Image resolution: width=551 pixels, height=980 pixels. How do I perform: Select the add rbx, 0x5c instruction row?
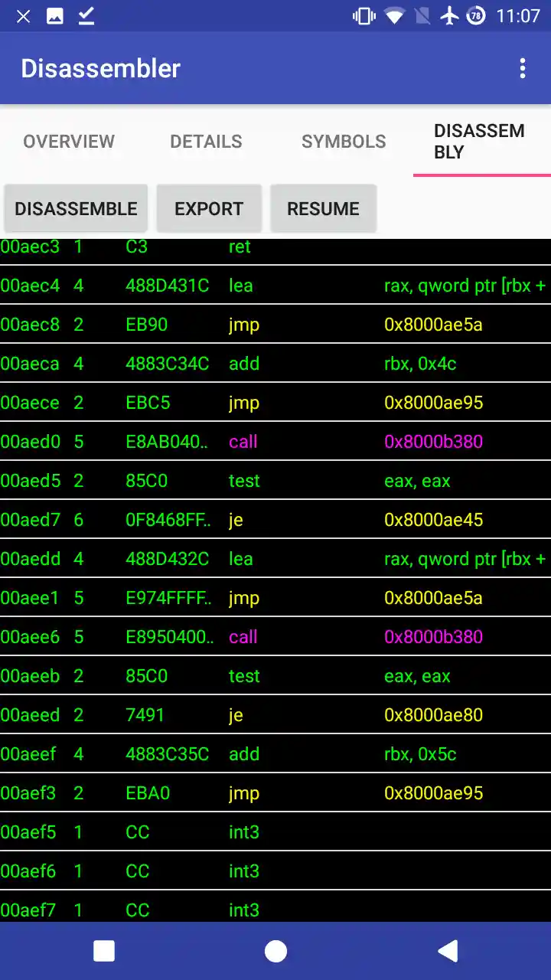tap(275, 754)
